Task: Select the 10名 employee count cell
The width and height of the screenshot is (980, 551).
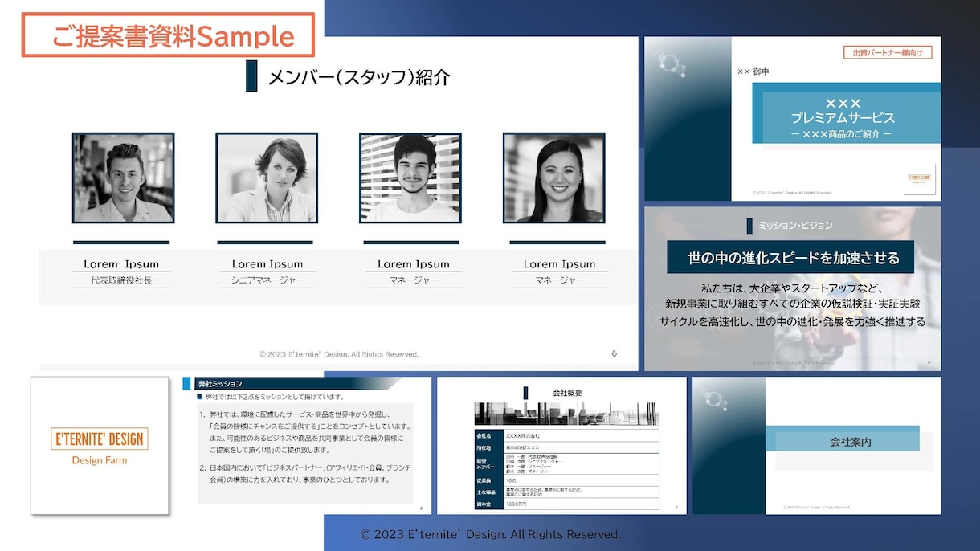Action: [582, 480]
